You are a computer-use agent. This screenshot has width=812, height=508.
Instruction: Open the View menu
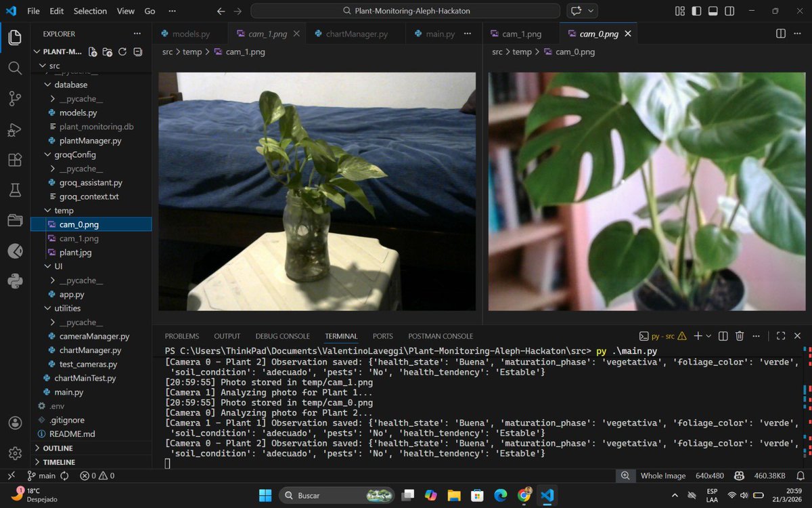coord(125,11)
